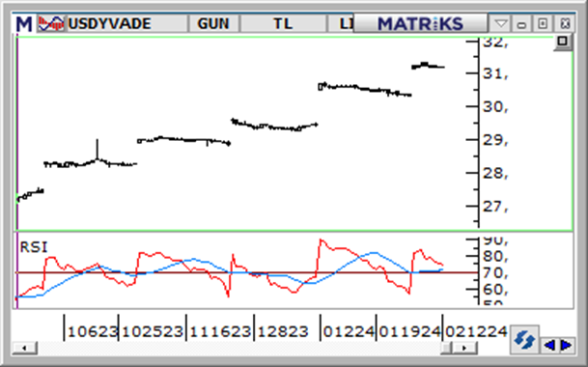Click the blue right arrow navigation icon

tap(566, 345)
